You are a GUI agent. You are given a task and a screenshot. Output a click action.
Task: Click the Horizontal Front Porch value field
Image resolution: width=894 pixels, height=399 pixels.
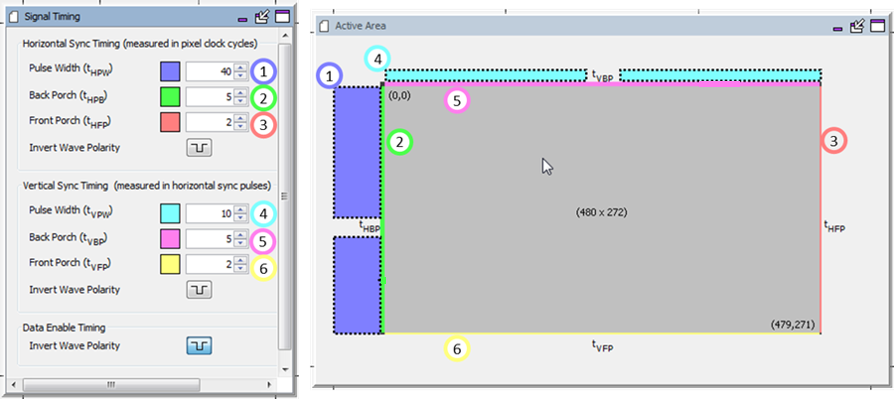(211, 122)
